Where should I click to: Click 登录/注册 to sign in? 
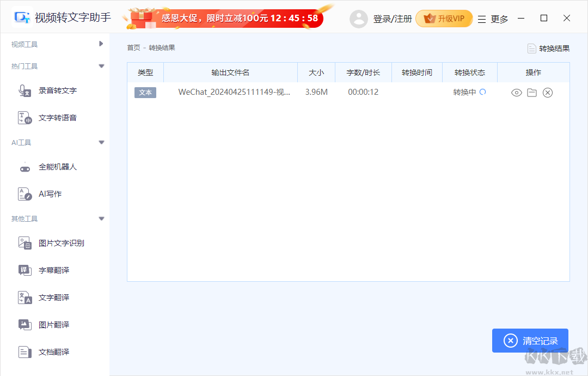(x=393, y=18)
